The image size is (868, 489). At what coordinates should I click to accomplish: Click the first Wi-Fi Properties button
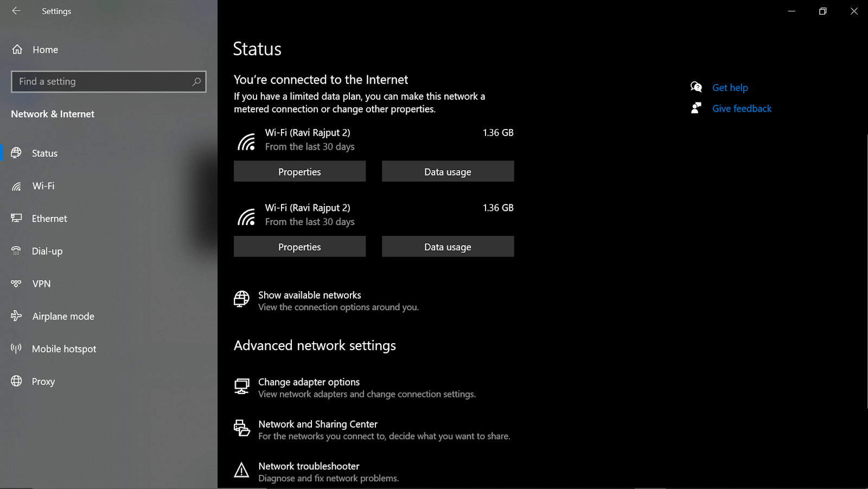[x=299, y=171]
